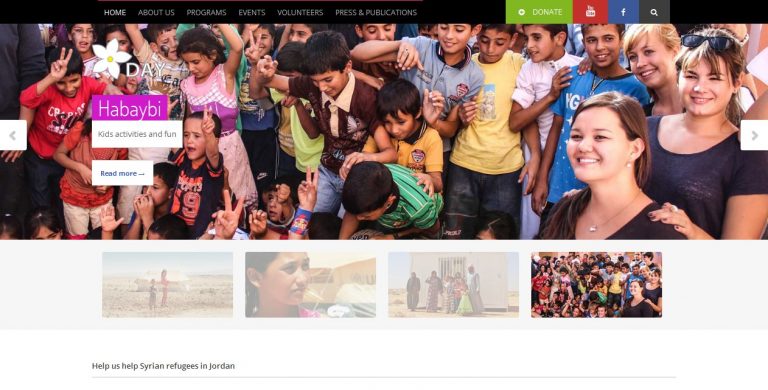The image size is (768, 390).
Task: Open the Volunteers menu item
Action: 300,12
